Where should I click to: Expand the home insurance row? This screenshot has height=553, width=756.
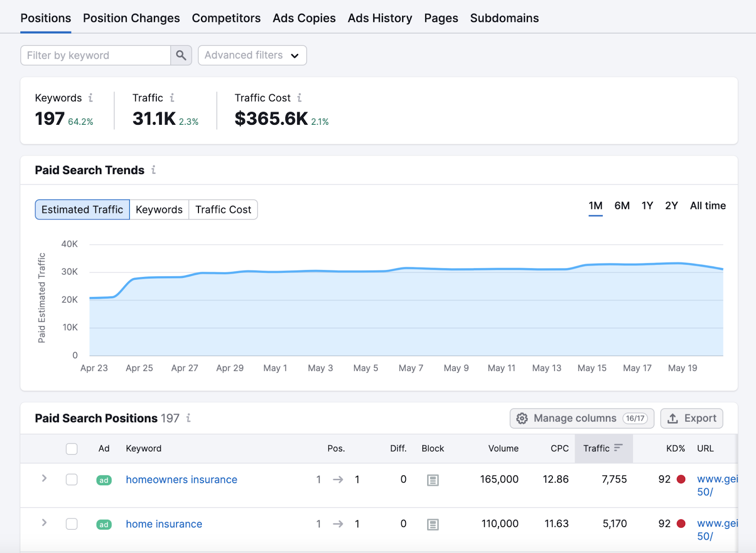point(44,523)
